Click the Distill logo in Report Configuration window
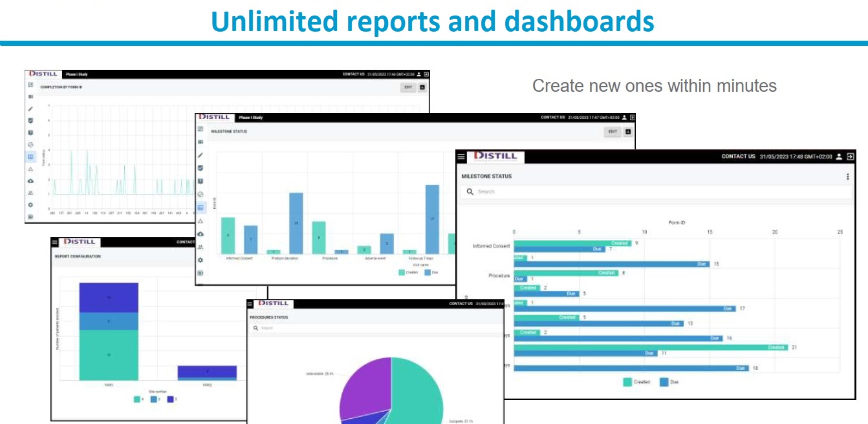The image size is (868, 424). 80,242
